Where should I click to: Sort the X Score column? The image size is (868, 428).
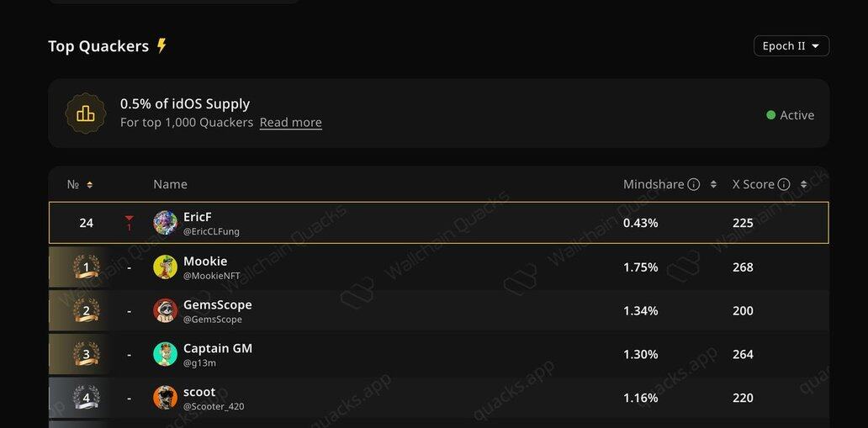pyautogui.click(x=803, y=184)
